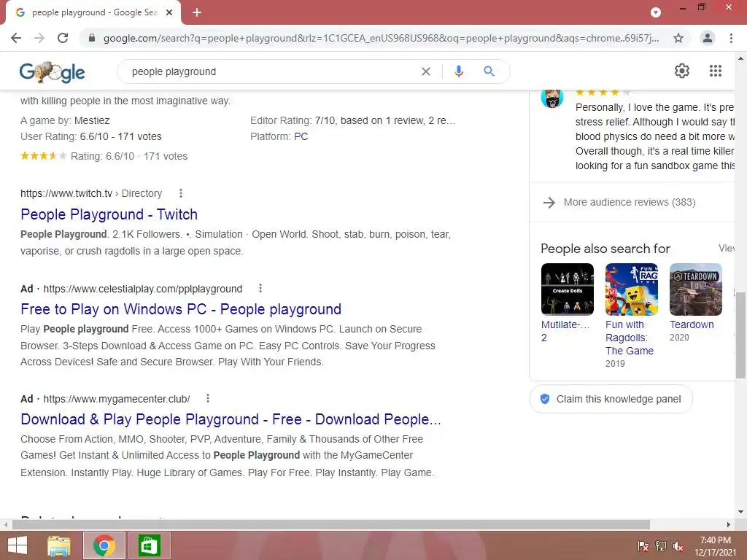Open the Action Center flag icon

coord(643,546)
